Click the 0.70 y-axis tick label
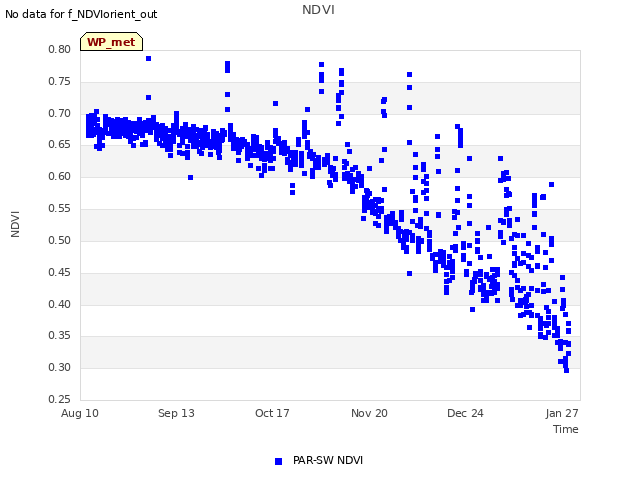This screenshot has width=640, height=480. pyautogui.click(x=60, y=113)
